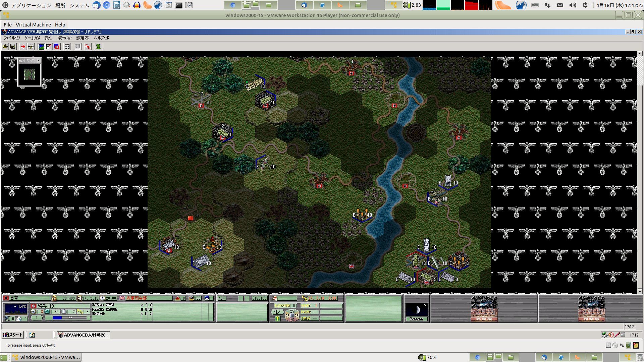Click the blue and red flag toolbar icon
The height and width of the screenshot is (362, 644).
[57, 47]
